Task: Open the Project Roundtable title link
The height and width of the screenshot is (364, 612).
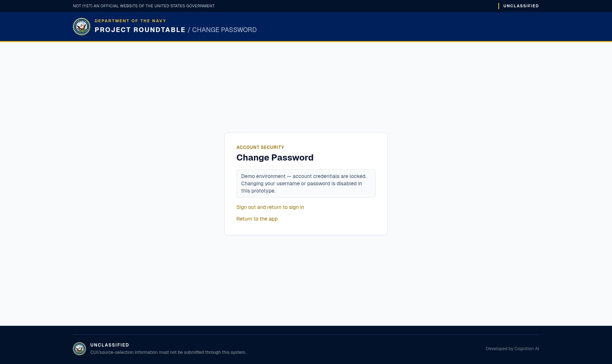Action: (140, 30)
